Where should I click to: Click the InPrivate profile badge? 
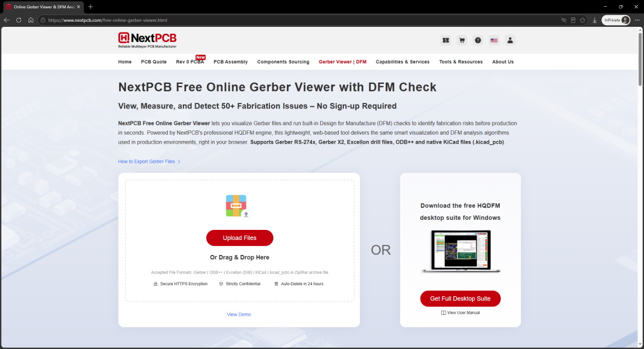coord(615,20)
